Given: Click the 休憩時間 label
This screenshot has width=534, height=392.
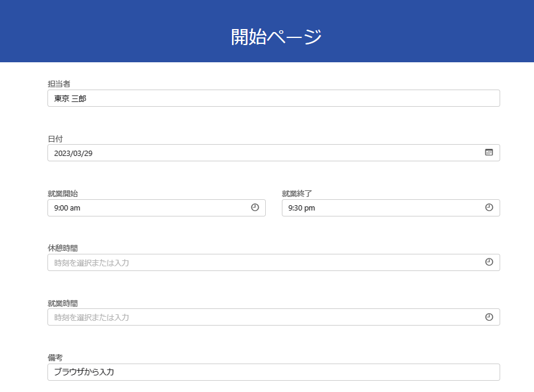Looking at the screenshot, I should click(62, 248).
